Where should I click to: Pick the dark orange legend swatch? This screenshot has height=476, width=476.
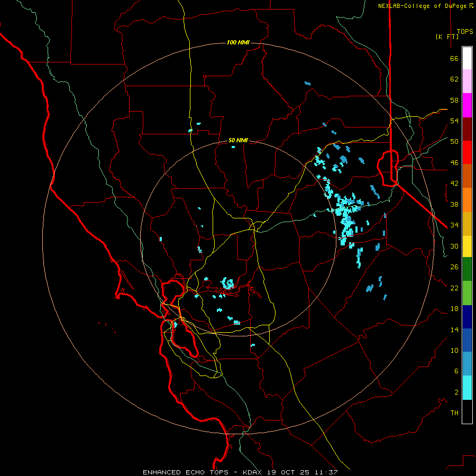467,176
